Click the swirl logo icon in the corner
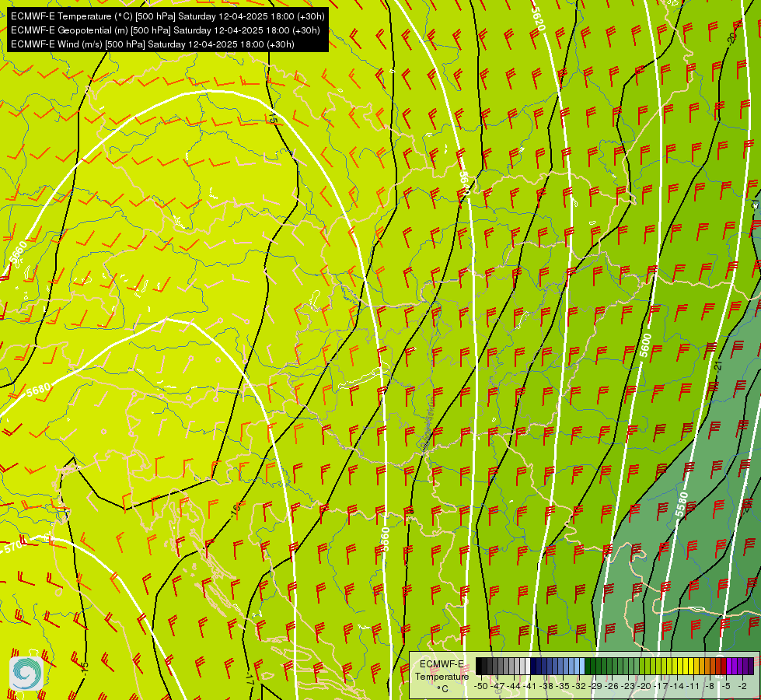 26,673
